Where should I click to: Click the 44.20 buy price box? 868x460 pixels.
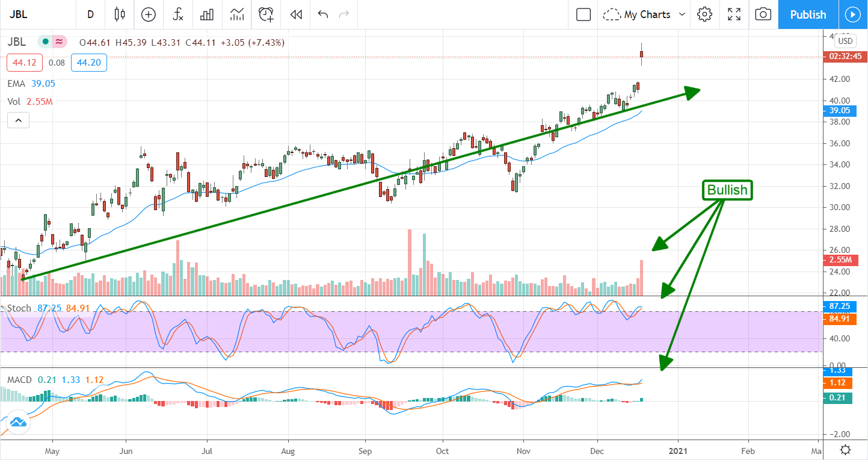[88, 62]
